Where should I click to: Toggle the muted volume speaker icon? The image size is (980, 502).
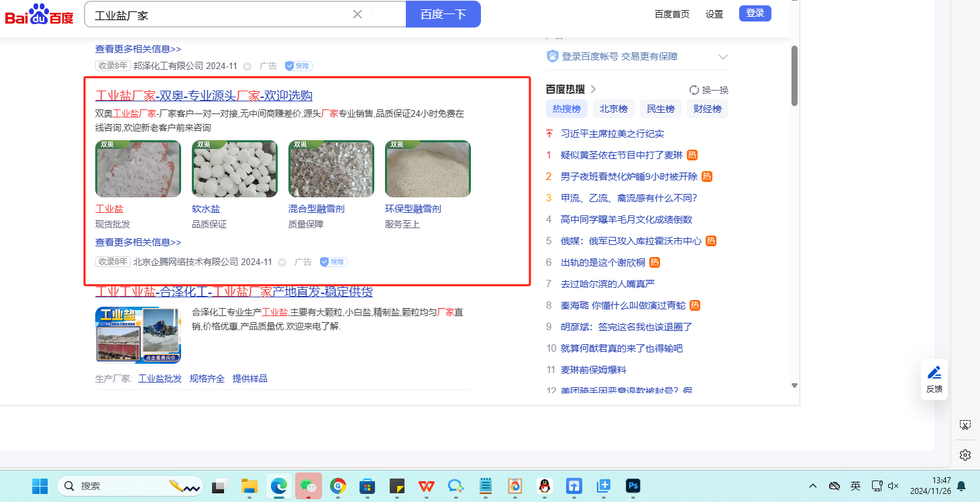pyautogui.click(x=893, y=486)
